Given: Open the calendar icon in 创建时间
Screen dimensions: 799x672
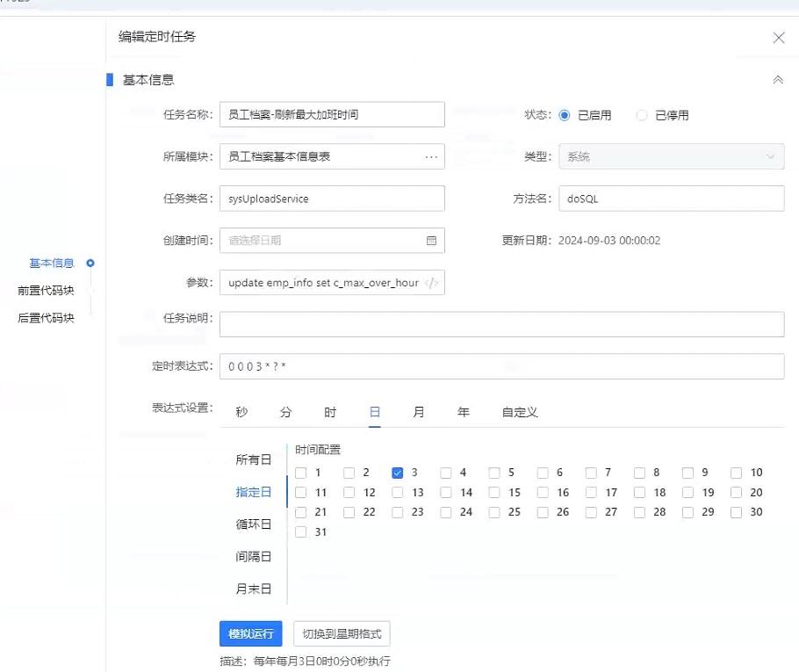Looking at the screenshot, I should tap(430, 241).
